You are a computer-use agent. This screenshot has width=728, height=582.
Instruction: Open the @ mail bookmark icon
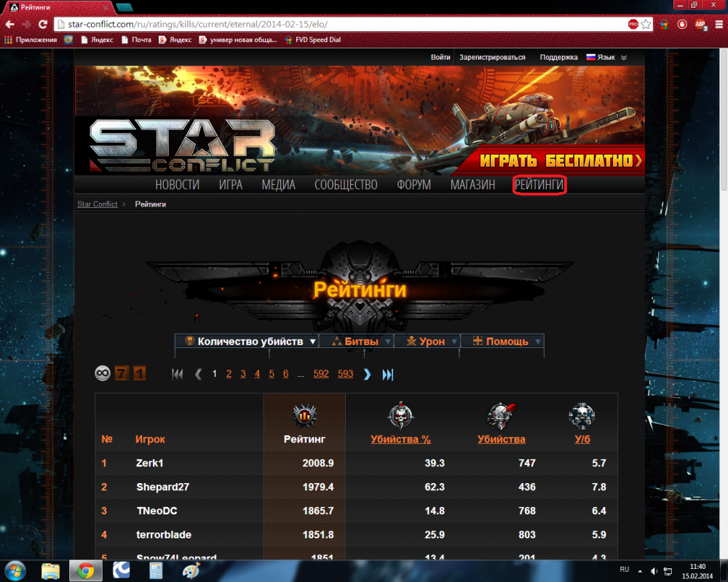click(x=68, y=40)
